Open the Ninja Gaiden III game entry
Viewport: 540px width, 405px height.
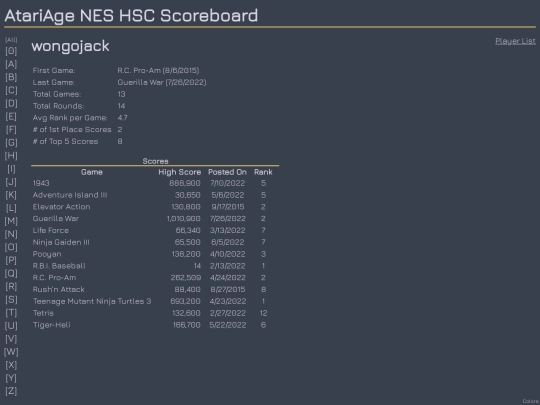[61, 242]
